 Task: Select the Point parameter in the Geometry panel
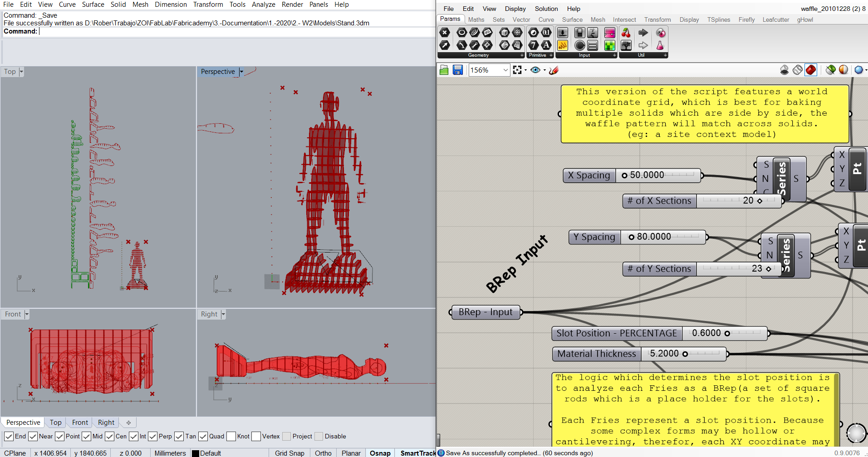click(x=445, y=33)
